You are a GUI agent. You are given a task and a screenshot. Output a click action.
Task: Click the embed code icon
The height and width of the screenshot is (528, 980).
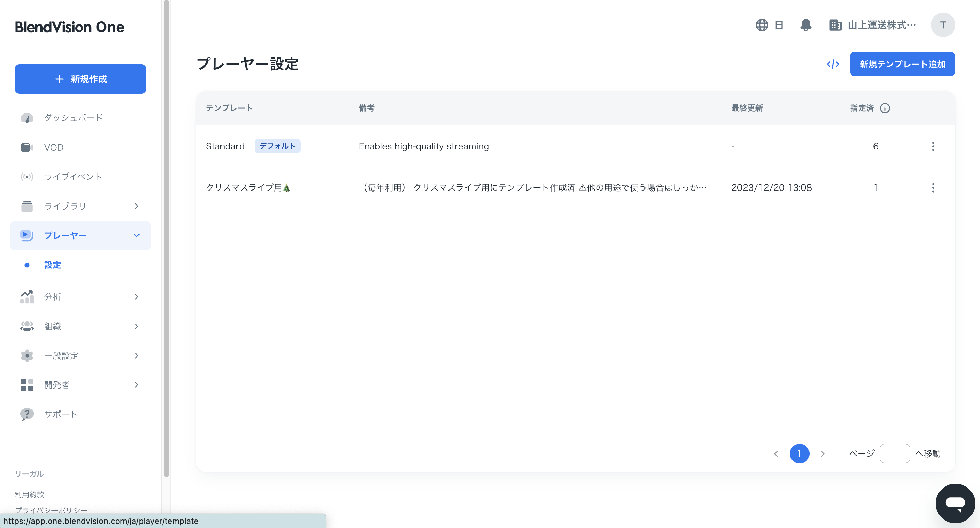click(833, 64)
